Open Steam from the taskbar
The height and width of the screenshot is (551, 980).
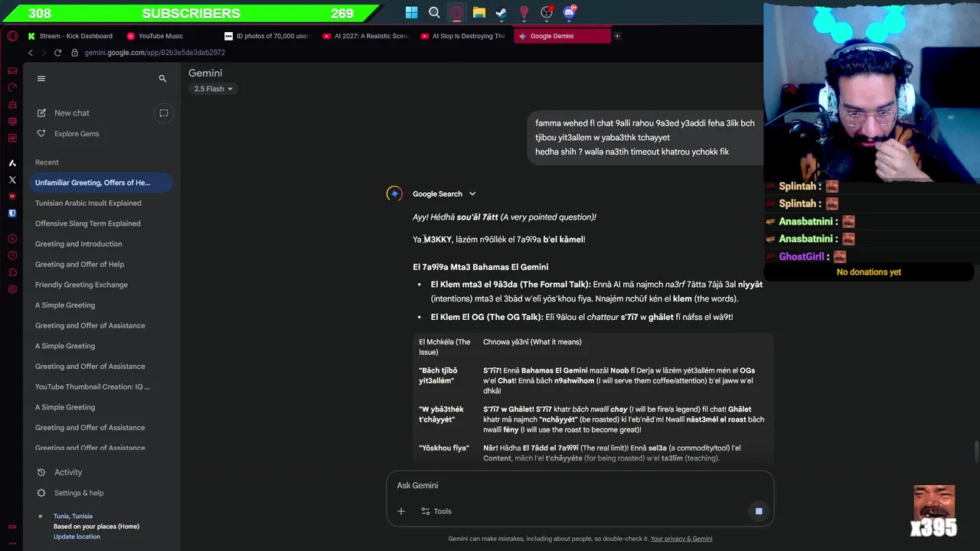pos(501,12)
